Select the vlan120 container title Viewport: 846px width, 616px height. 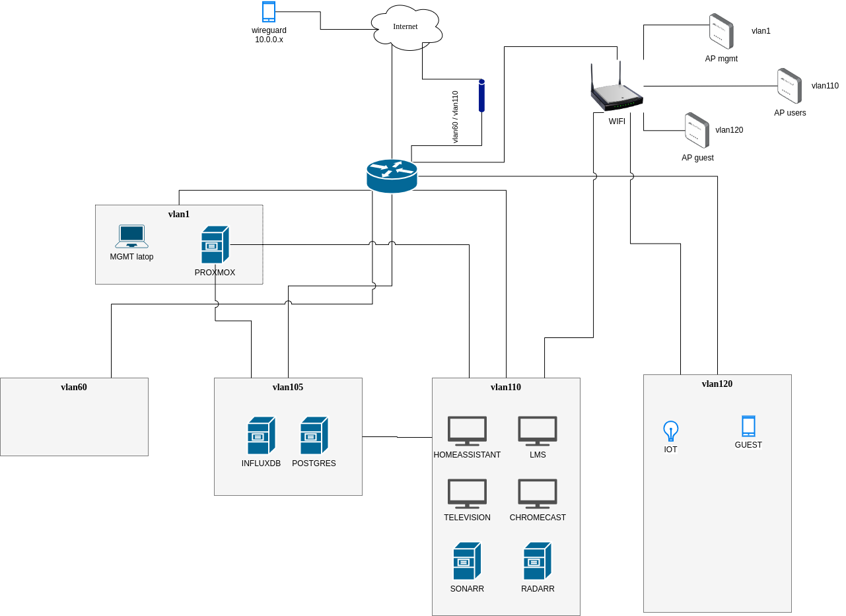tap(717, 384)
